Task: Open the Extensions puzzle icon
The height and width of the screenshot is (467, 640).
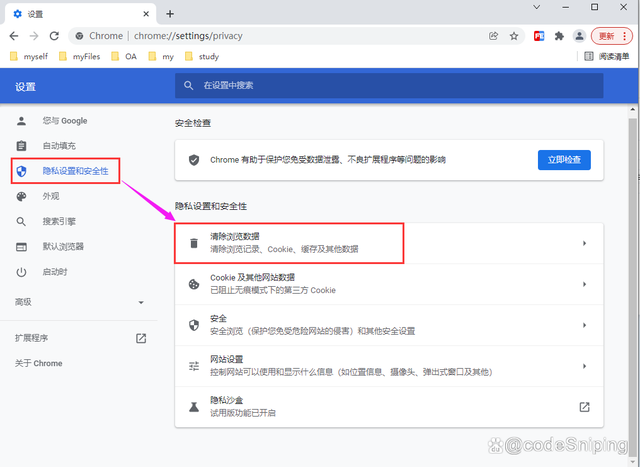Action: [x=559, y=36]
